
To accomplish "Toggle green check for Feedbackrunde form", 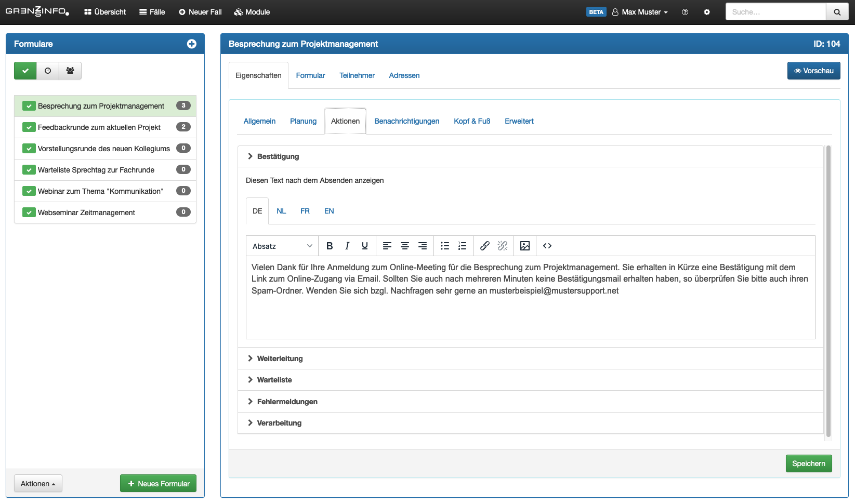I will 29,127.
